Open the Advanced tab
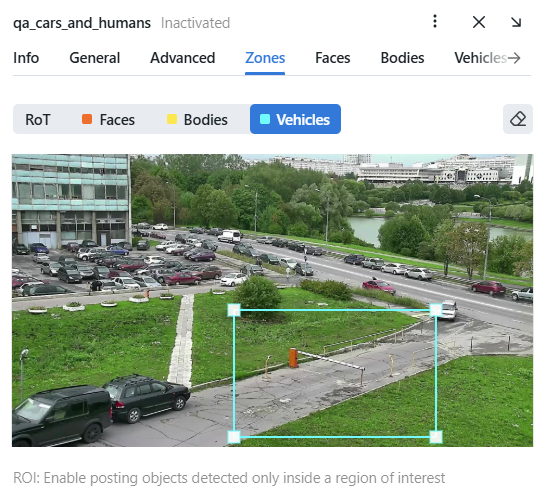The width and height of the screenshot is (554, 503). 183,58
